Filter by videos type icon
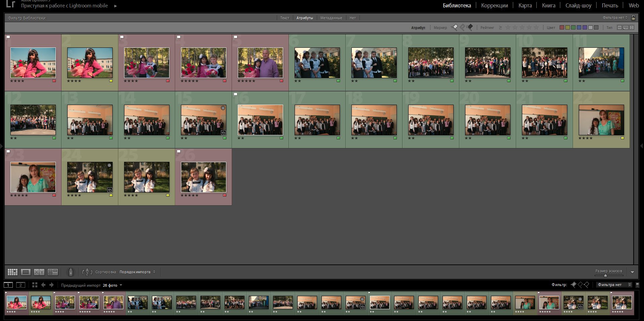The height and width of the screenshot is (321, 644). coord(632,27)
